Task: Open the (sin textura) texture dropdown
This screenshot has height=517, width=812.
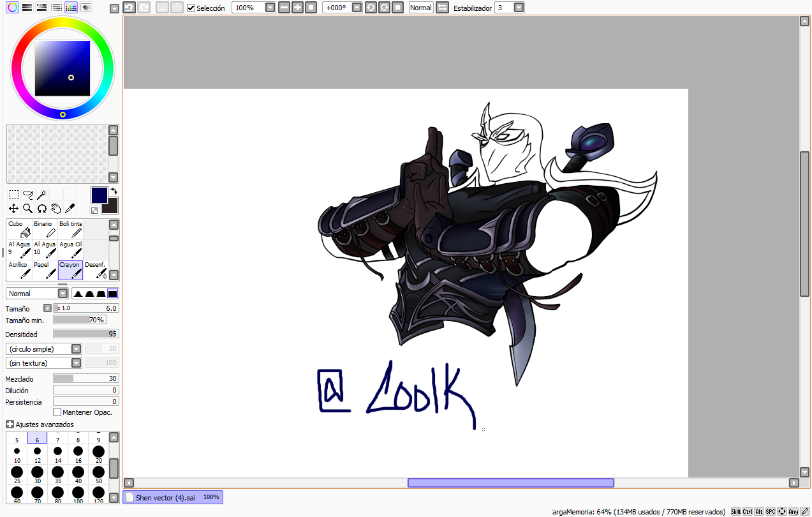Action: click(x=44, y=363)
